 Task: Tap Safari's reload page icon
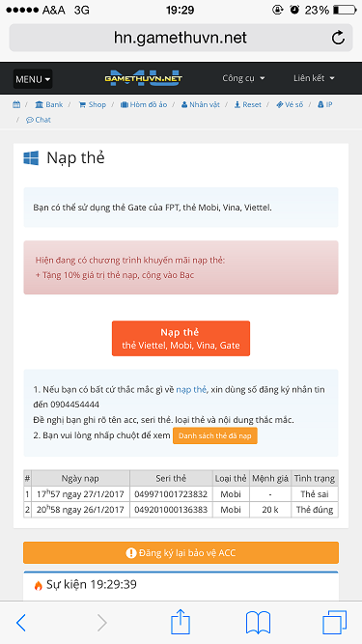coord(338,38)
